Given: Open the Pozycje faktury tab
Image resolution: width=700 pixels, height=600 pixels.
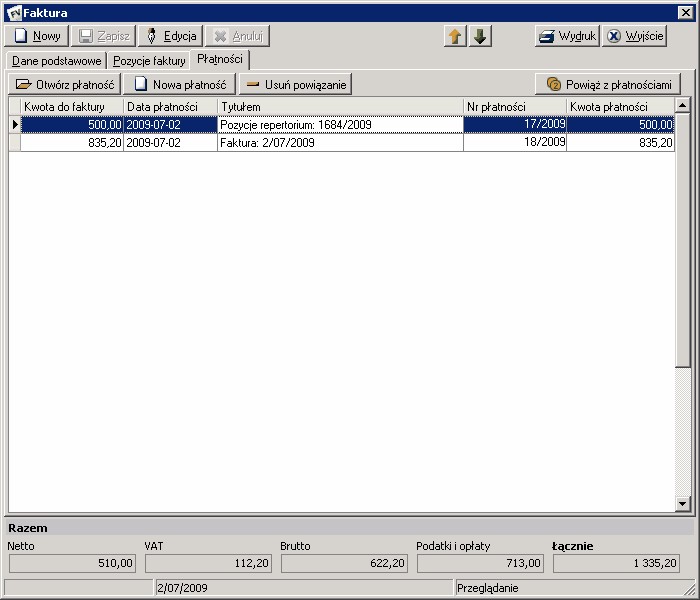Looking at the screenshot, I should [149, 61].
